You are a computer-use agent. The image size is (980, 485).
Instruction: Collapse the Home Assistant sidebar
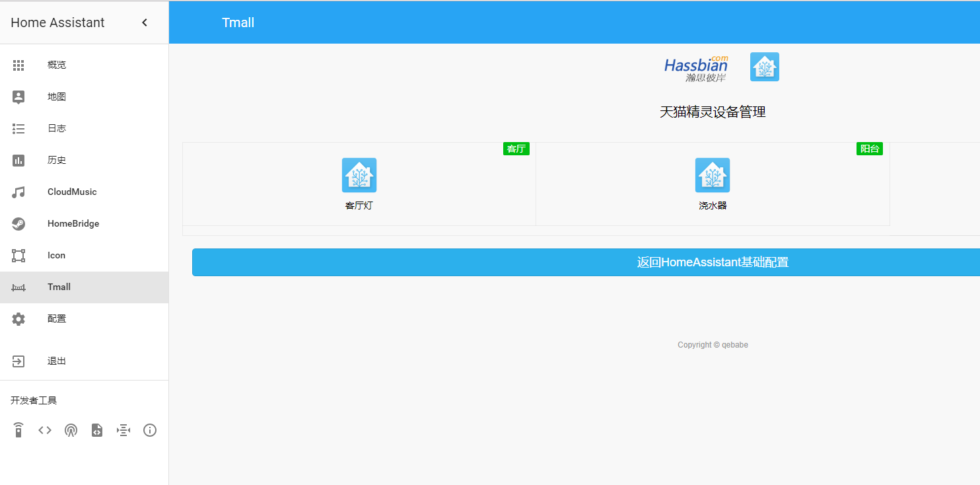click(145, 22)
